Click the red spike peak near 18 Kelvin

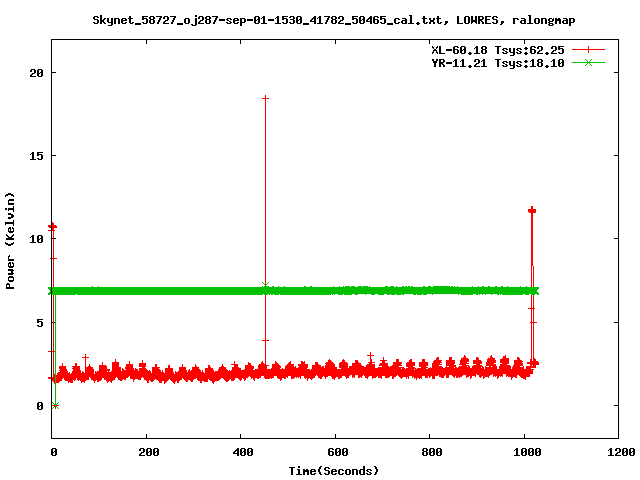(265, 98)
